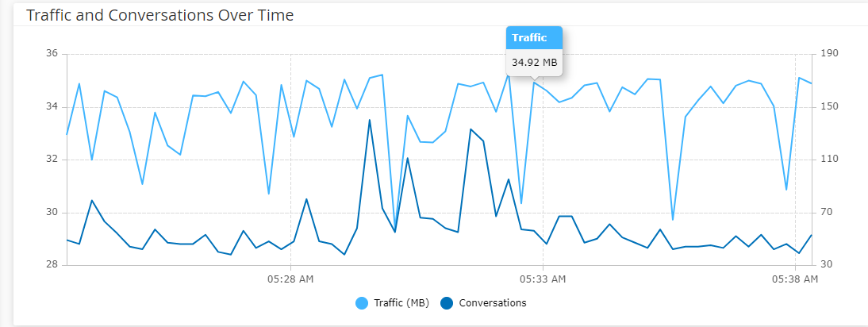This screenshot has width=868, height=327.
Task: Click the light blue Traffic legend circle
Action: click(x=362, y=303)
